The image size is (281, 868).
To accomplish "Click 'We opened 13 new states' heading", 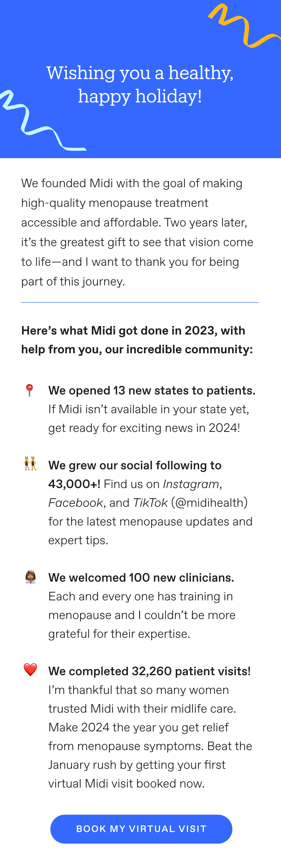I will pos(152,390).
